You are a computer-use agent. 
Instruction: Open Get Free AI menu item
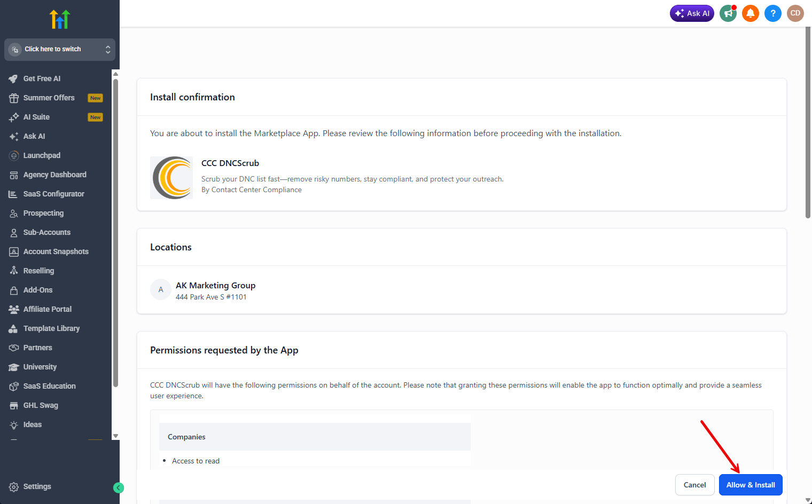coord(42,78)
